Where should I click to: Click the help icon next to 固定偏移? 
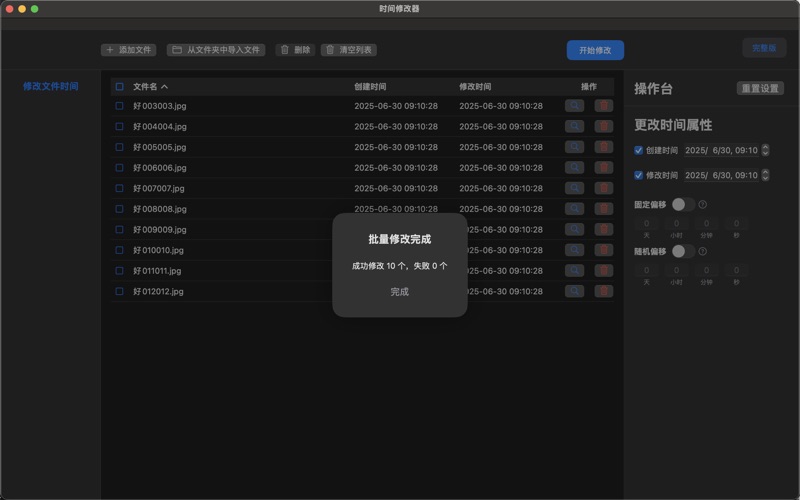[x=703, y=205]
